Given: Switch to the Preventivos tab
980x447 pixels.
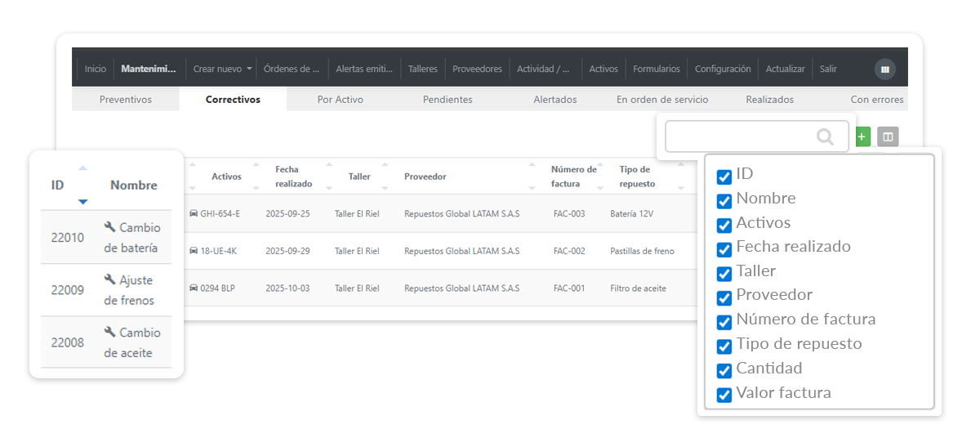Looking at the screenshot, I should click(x=126, y=100).
